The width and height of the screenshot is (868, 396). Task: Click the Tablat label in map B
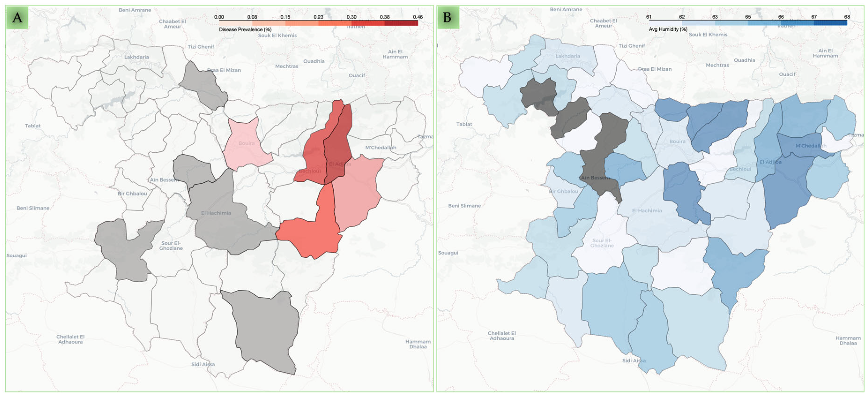[464, 124]
